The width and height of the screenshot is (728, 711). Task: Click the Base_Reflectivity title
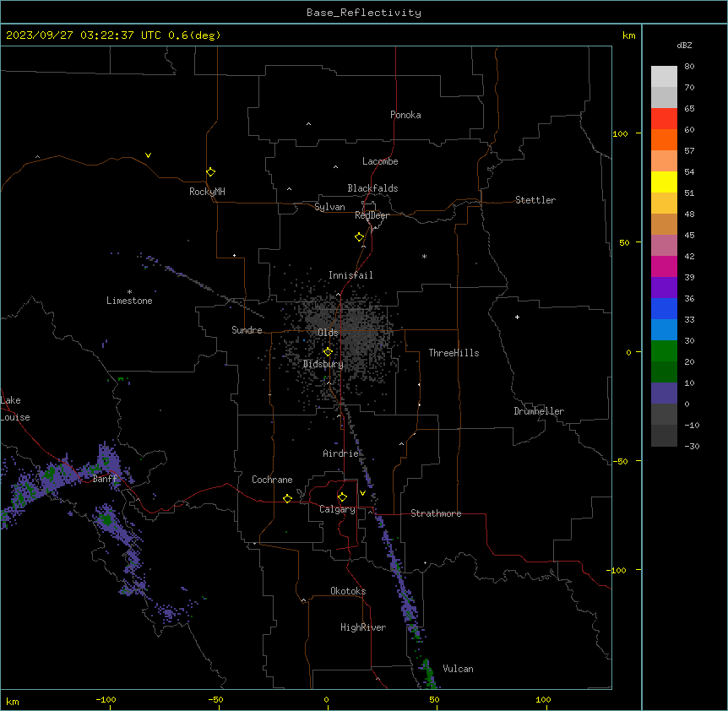(364, 13)
